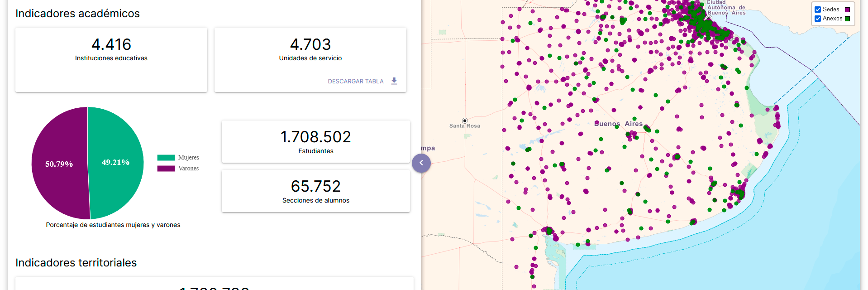Select the green 49.21% pie slice
Image resolution: width=868 pixels, height=290 pixels.
click(116, 163)
